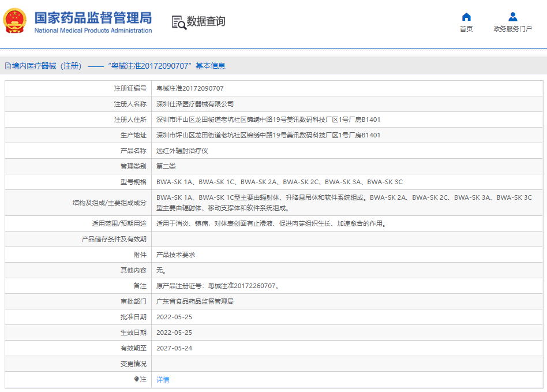Select approval department 广东省食品药品监督管理局

(x=195, y=301)
